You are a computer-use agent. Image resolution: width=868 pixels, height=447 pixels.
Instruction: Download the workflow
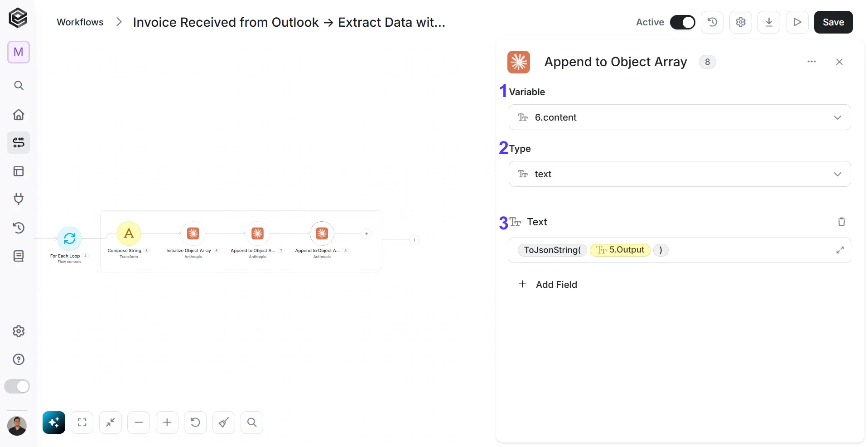(x=769, y=22)
